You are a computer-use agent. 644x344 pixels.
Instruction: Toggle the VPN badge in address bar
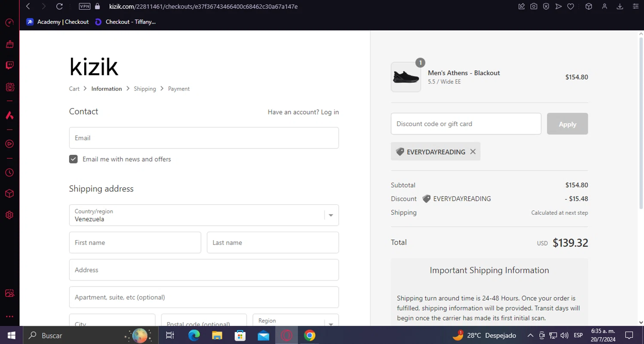[x=85, y=6]
